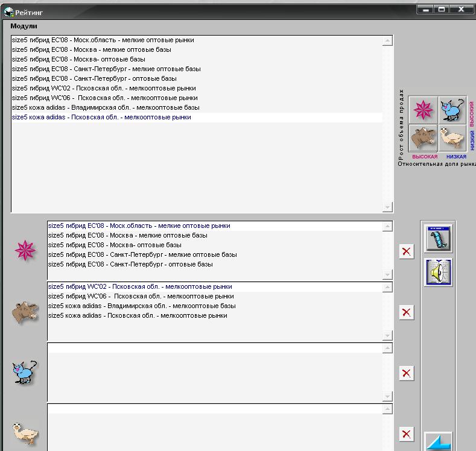Screen dimensions: 476x451
Task: Click the blue cat icon in the matrix grid
Action: (452, 110)
